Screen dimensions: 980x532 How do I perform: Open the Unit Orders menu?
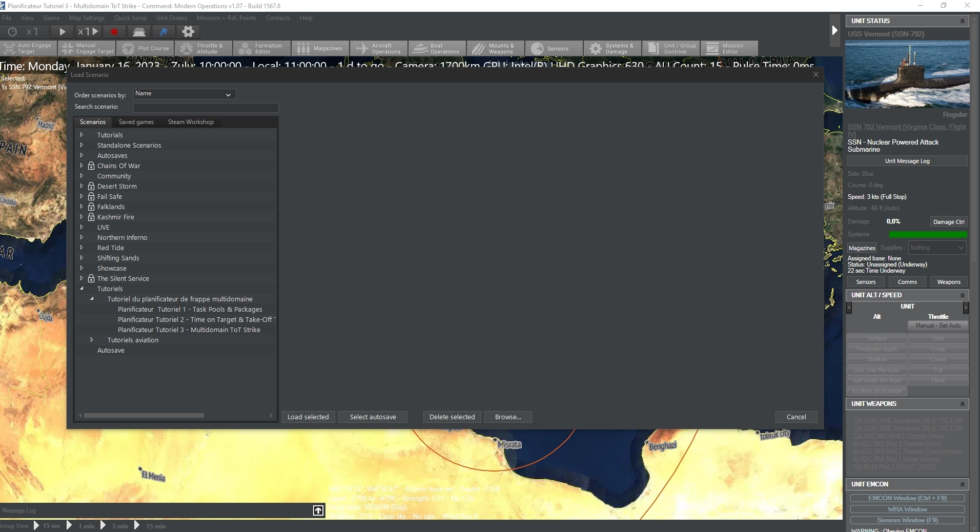(172, 18)
